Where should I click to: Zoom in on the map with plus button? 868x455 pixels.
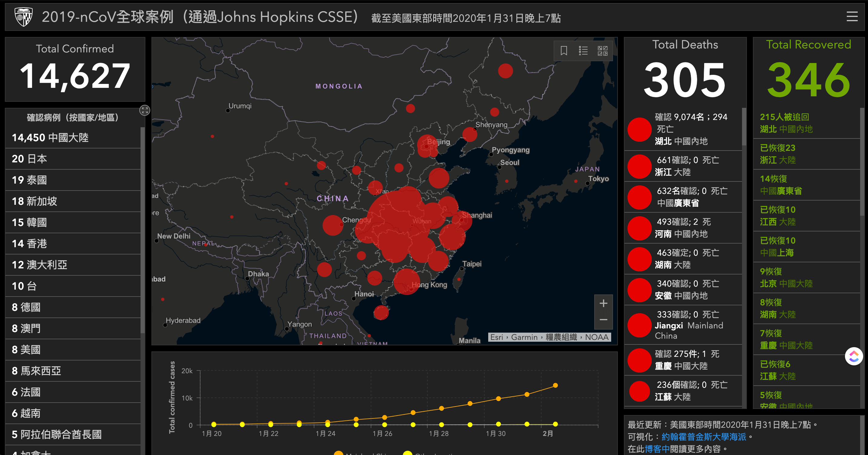(x=603, y=303)
